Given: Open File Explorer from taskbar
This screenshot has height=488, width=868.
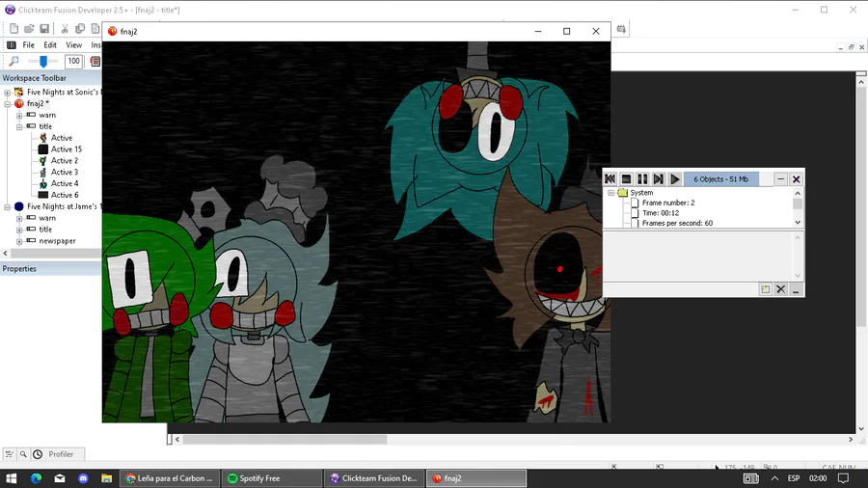Looking at the screenshot, I should pyautogui.click(x=106, y=478).
